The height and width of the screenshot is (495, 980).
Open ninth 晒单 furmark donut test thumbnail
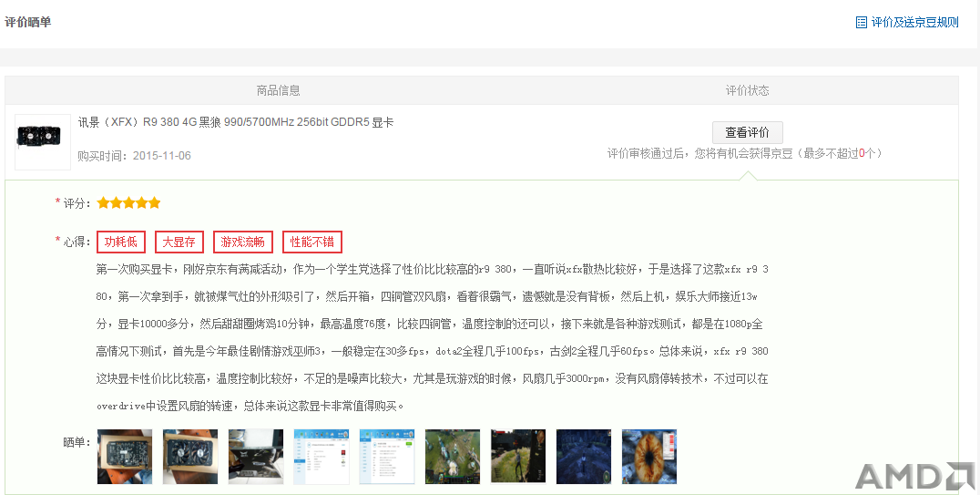tap(649, 456)
